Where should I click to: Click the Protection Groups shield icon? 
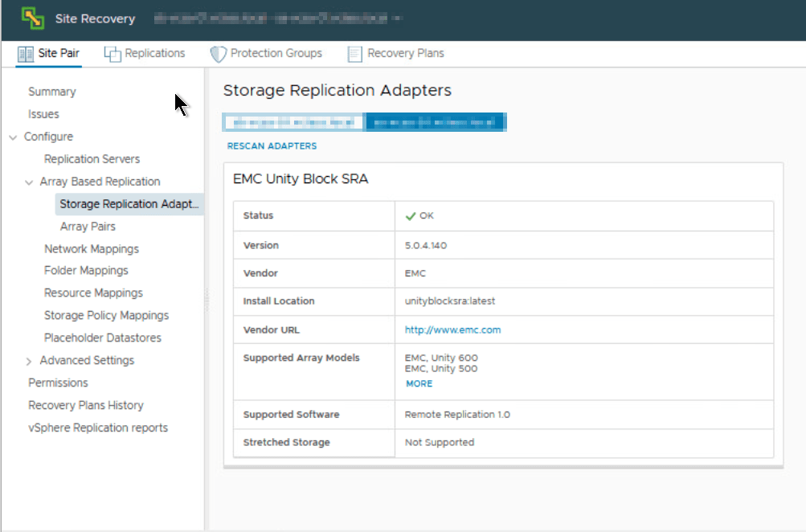[218, 54]
